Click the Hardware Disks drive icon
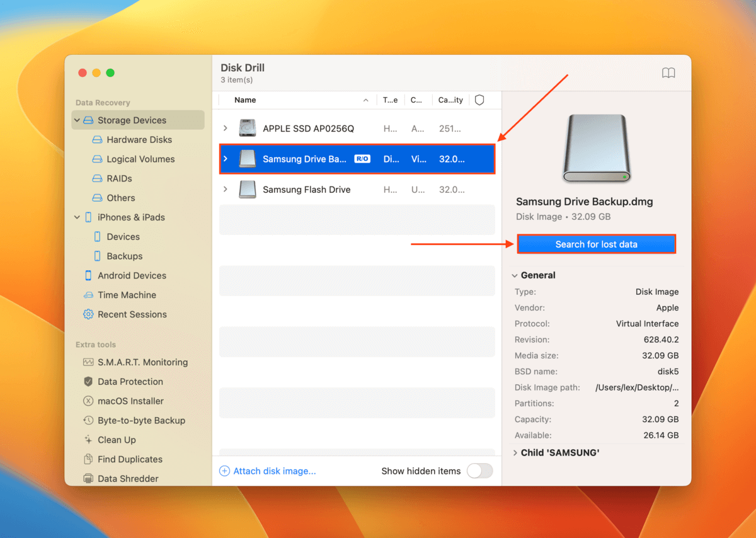Viewport: 756px width, 538px height. [97, 140]
